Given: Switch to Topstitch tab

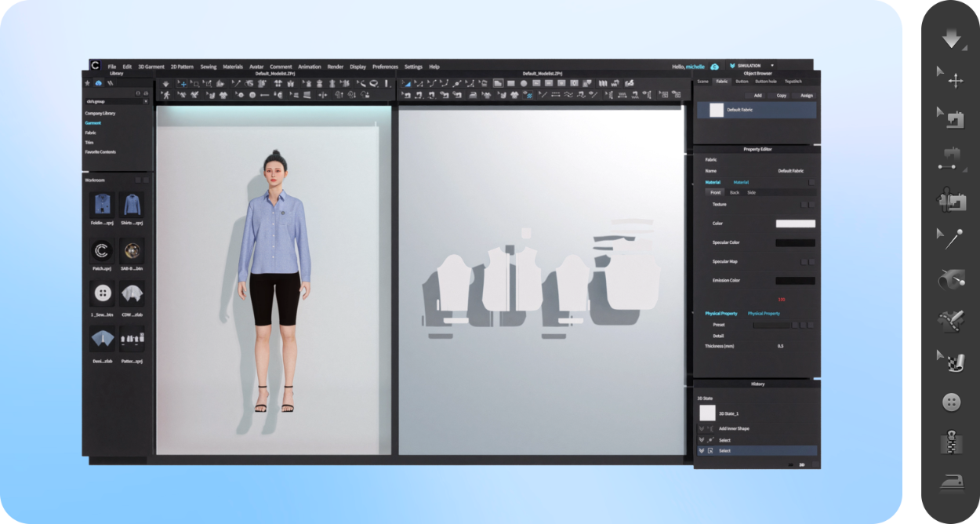Looking at the screenshot, I should coord(793,81).
